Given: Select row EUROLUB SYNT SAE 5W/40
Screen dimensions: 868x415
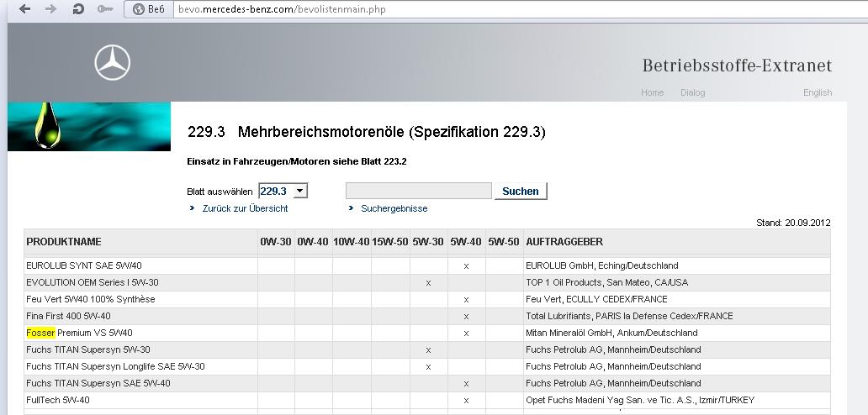Looking at the screenshot, I should (426, 265).
